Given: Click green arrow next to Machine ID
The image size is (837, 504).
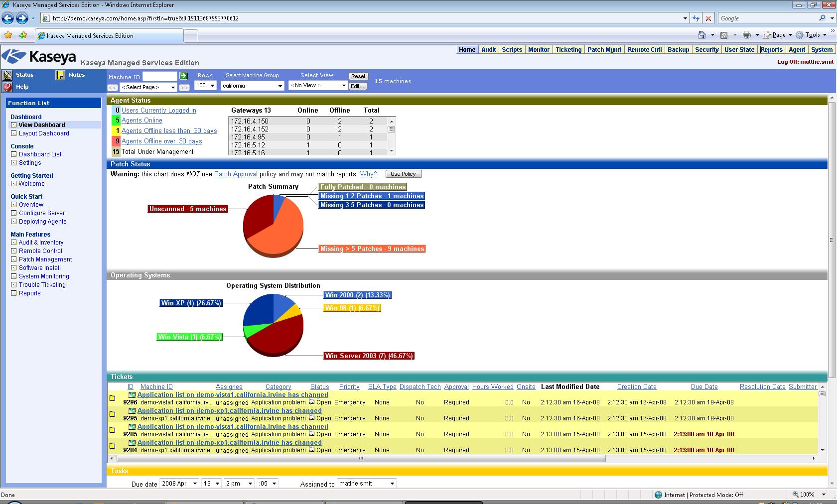Looking at the screenshot, I should tap(183, 76).
